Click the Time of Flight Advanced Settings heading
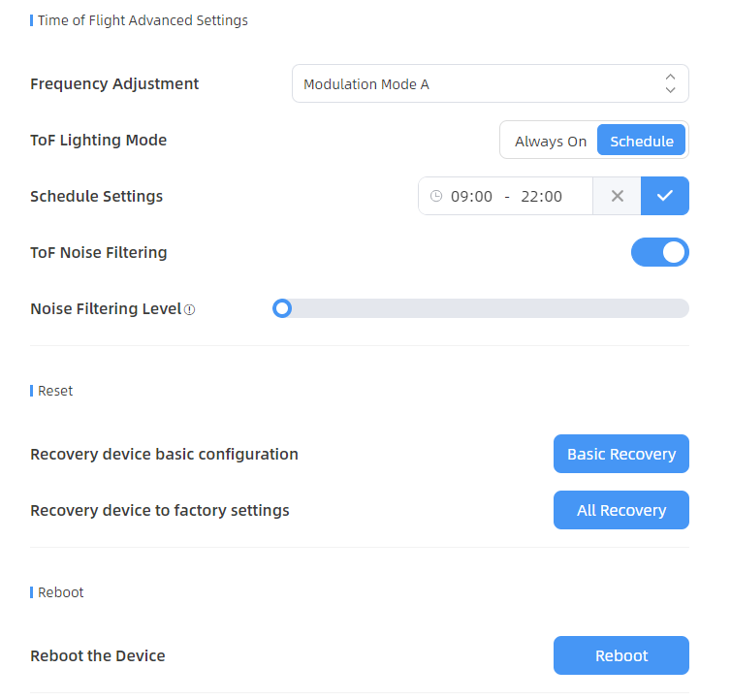 click(x=143, y=20)
